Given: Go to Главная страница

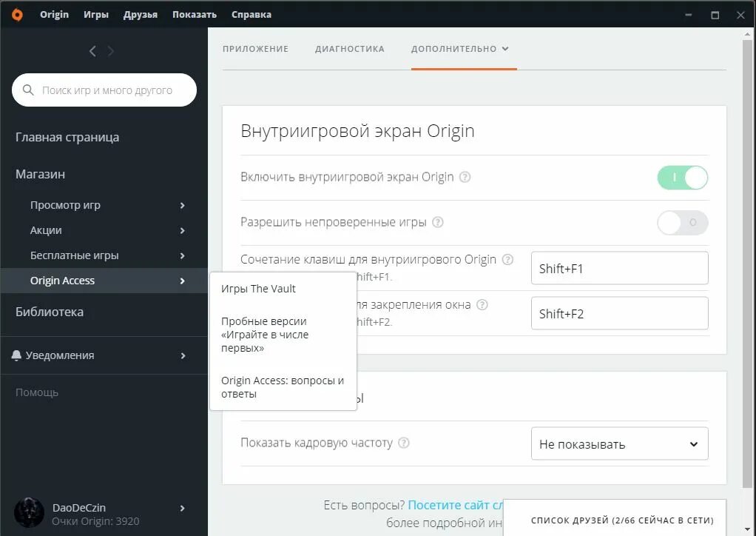Looking at the screenshot, I should pos(67,138).
